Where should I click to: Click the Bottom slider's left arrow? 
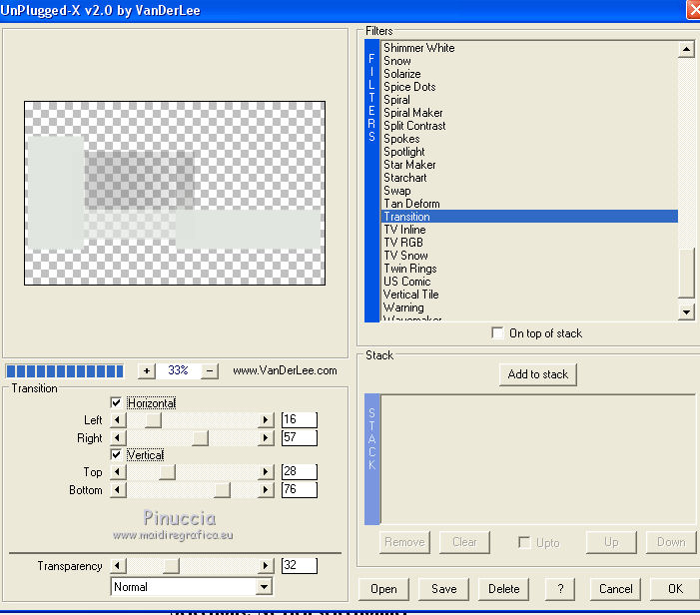(118, 490)
